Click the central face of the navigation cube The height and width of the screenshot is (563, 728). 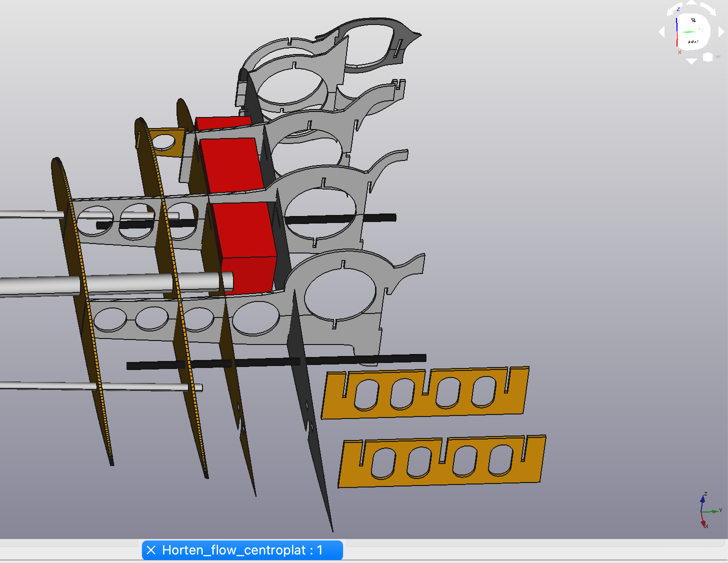[x=693, y=31]
